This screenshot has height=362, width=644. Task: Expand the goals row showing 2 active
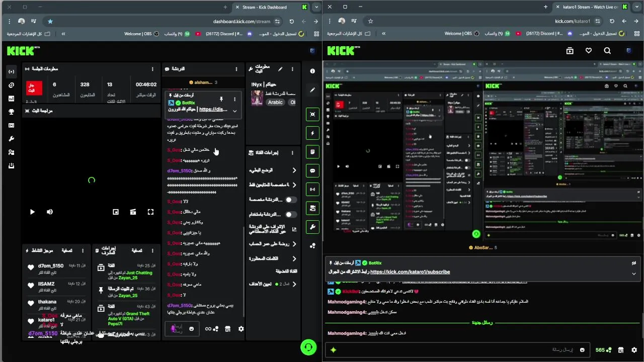pyautogui.click(x=272, y=284)
